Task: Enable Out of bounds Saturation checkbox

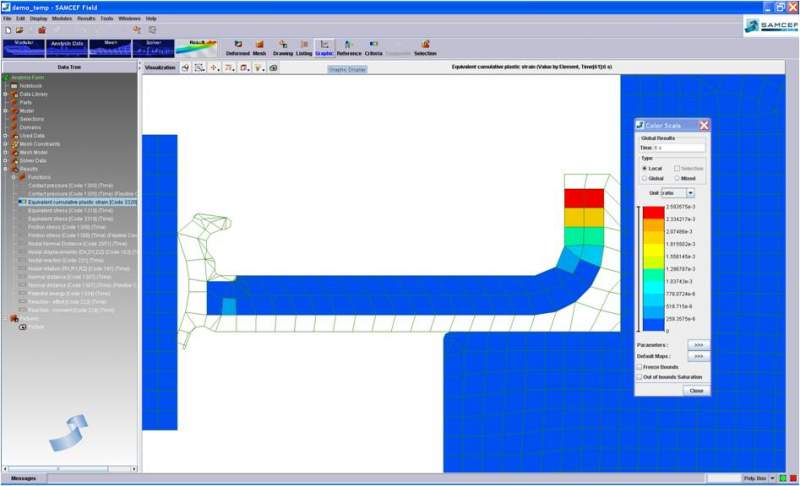Action: pyautogui.click(x=639, y=377)
